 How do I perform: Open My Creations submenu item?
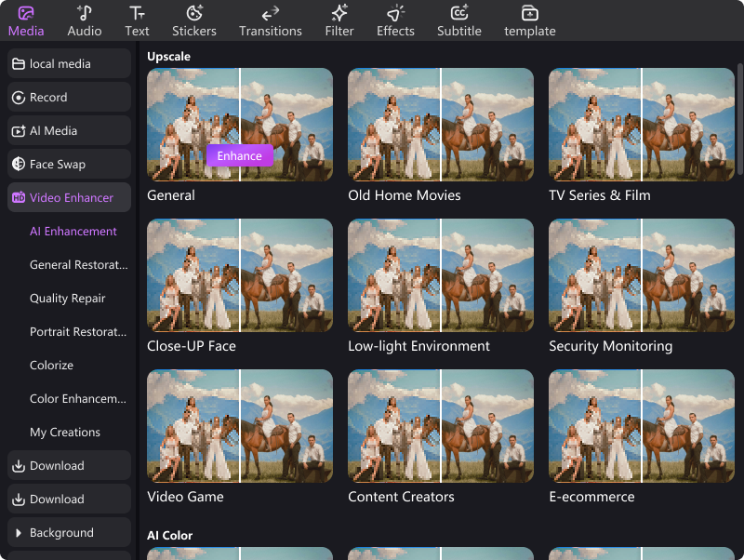point(65,433)
